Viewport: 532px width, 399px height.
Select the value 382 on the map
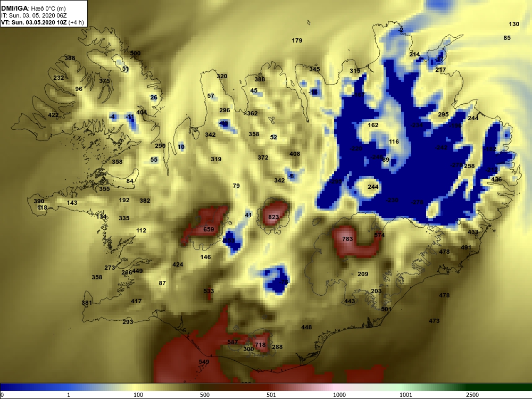(145, 201)
